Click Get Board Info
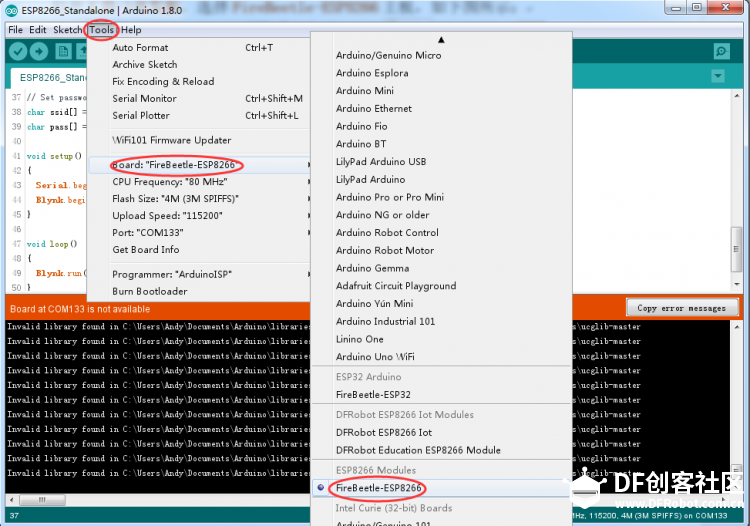 click(x=199, y=250)
